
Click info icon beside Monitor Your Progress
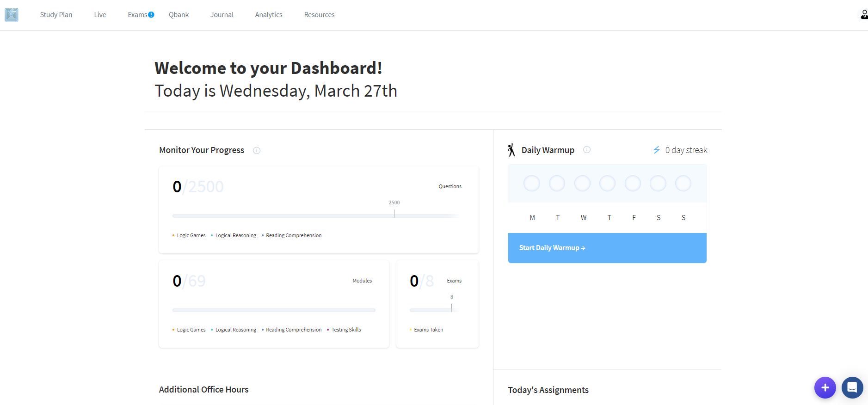(x=257, y=150)
